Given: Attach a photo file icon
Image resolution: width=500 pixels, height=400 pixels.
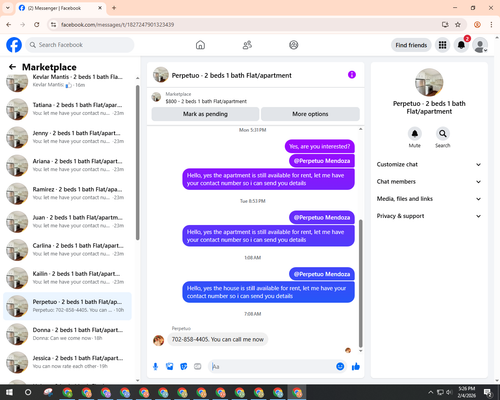Looking at the screenshot, I should (170, 367).
